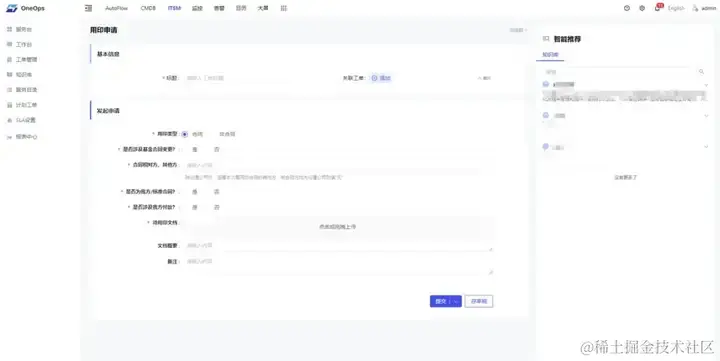Click the icon of the first knowledge result
This screenshot has width=720, height=361.
(x=546, y=84)
